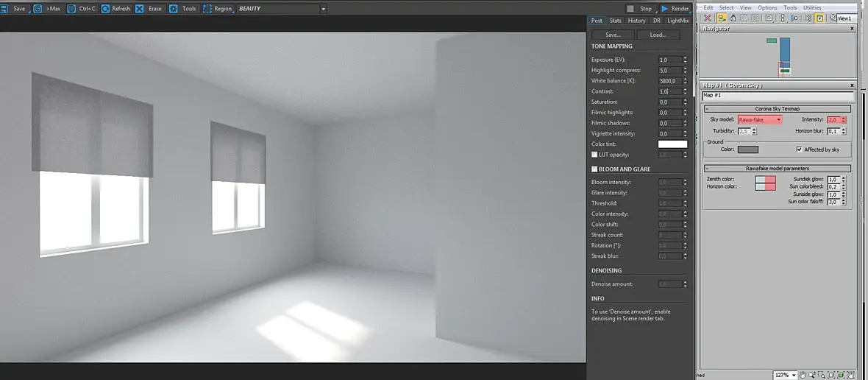Adjust the Intensity spinner arrows
The width and height of the screenshot is (868, 380).
click(844, 119)
